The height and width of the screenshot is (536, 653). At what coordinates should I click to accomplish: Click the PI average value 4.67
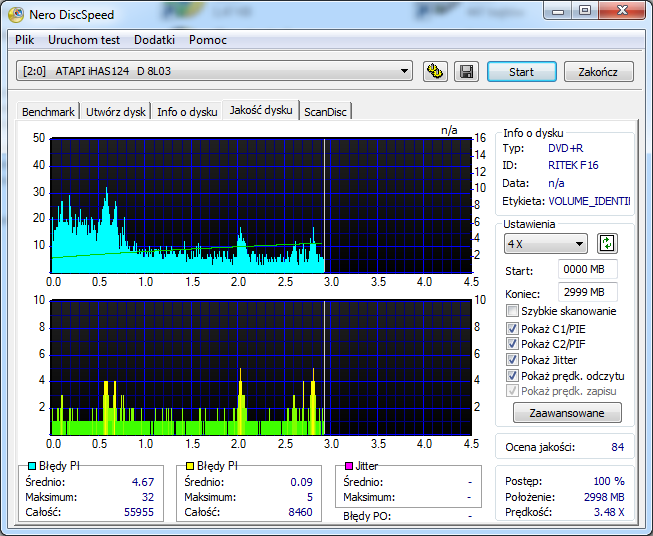point(143,482)
